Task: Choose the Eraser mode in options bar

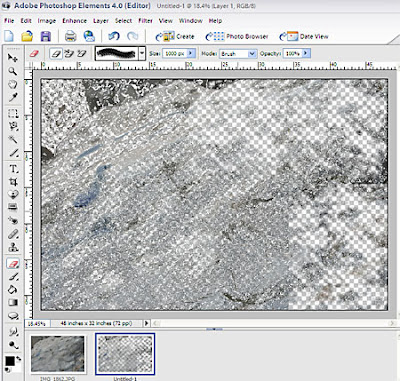Action: click(x=56, y=53)
